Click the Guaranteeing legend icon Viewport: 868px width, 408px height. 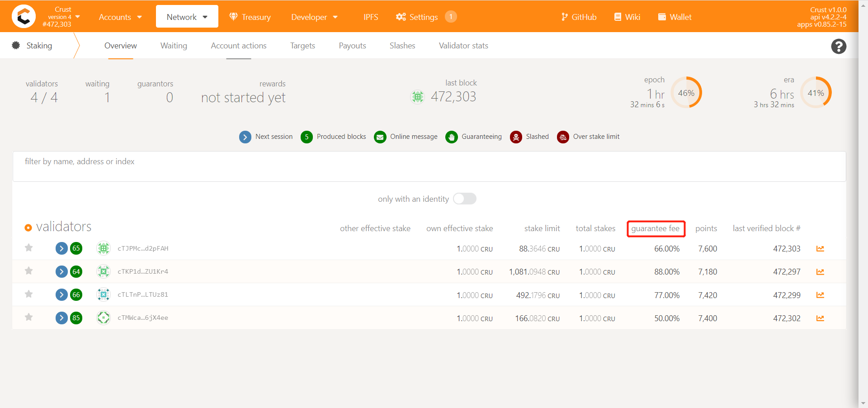451,137
